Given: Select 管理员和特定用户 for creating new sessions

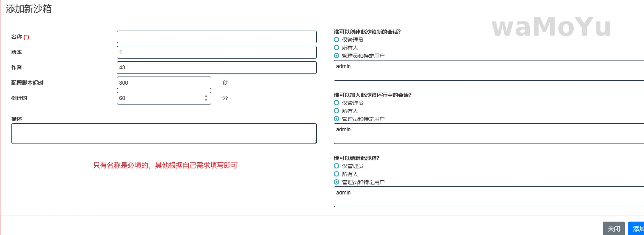Looking at the screenshot, I should pyautogui.click(x=337, y=56).
